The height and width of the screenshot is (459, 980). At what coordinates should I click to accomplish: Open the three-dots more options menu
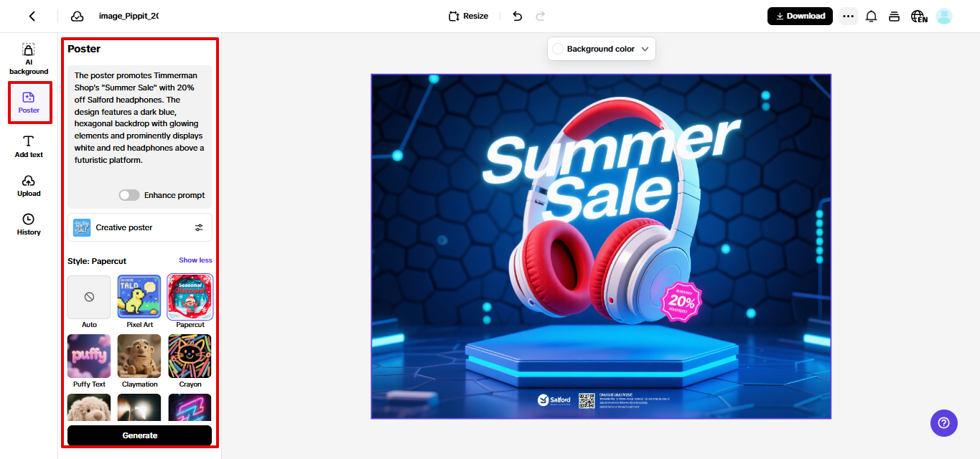[849, 16]
